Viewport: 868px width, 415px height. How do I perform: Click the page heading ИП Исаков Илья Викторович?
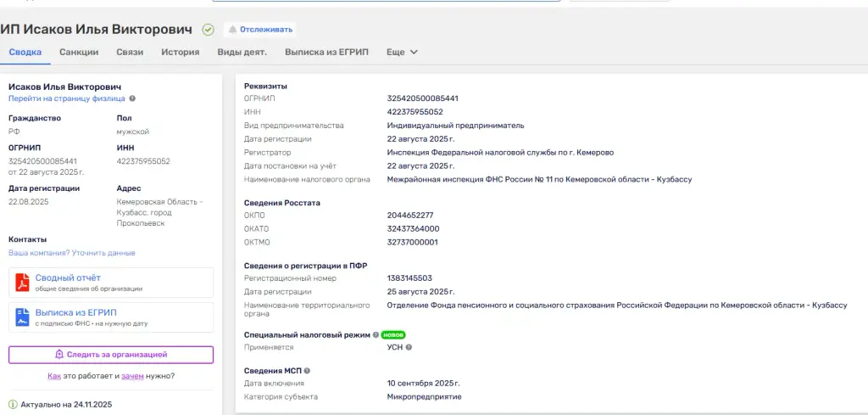tap(97, 30)
